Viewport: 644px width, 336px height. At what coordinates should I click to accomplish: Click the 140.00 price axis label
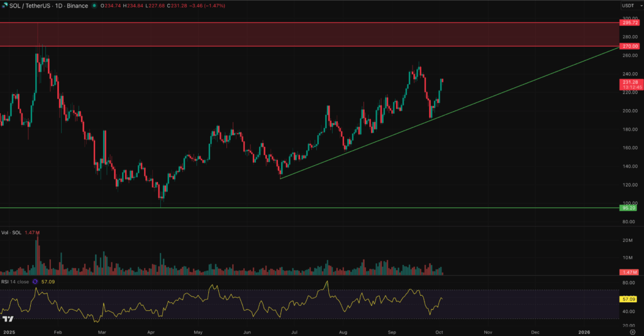(630, 166)
